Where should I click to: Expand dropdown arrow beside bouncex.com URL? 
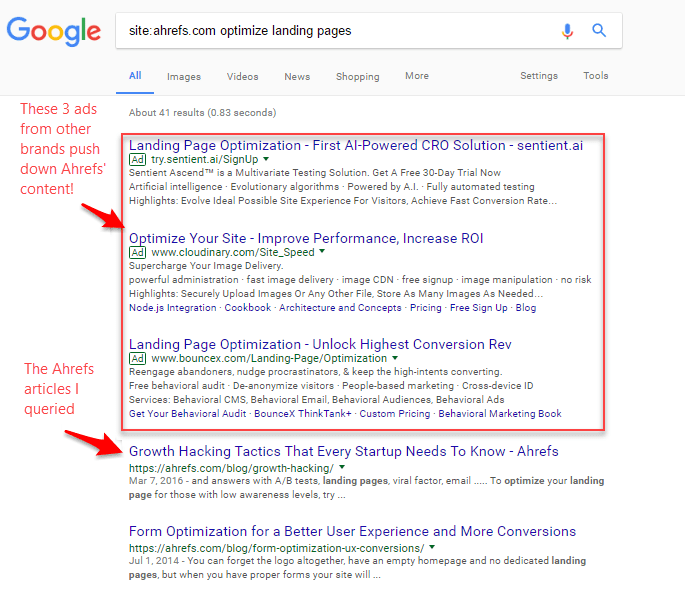click(395, 358)
